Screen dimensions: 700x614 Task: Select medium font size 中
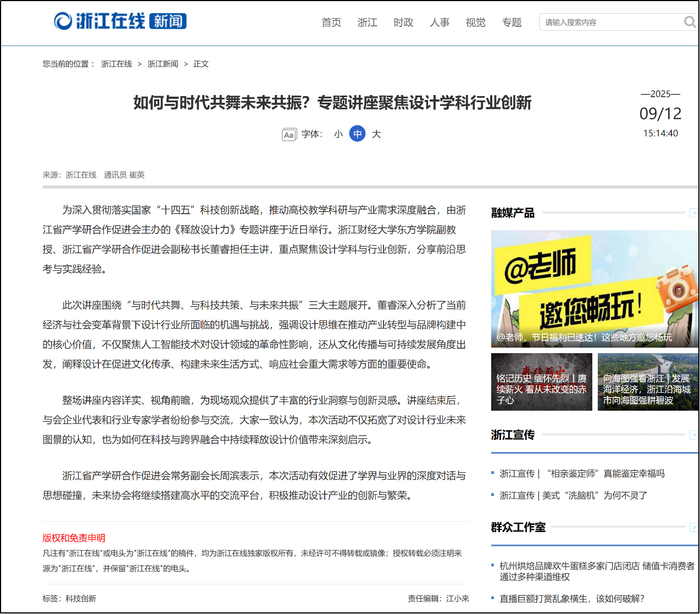tap(357, 134)
